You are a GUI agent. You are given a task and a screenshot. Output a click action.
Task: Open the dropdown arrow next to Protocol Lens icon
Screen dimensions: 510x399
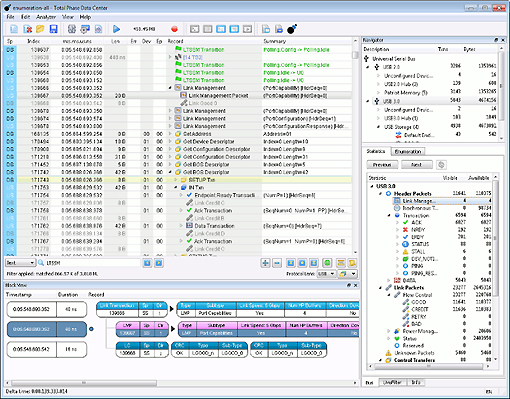[x=354, y=274]
